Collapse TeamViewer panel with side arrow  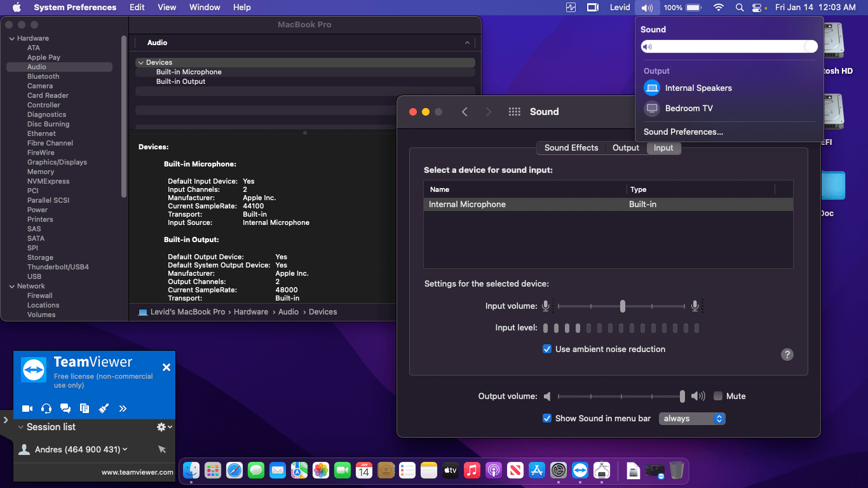pos(5,420)
